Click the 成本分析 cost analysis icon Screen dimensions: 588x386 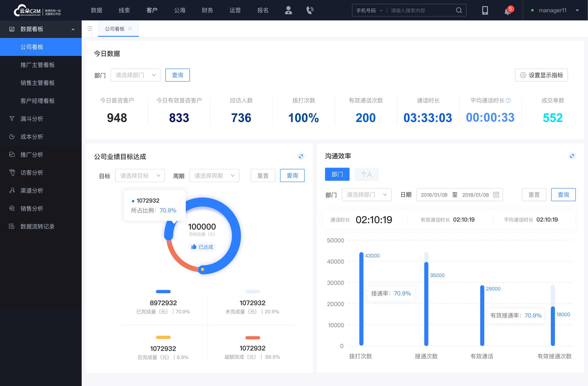[11, 136]
